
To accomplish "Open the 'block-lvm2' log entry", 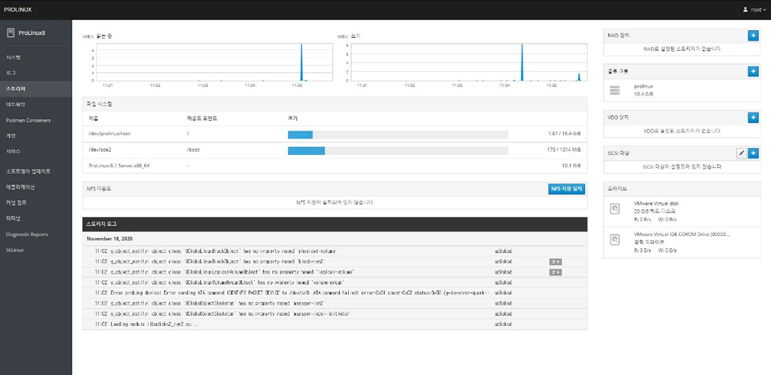I will point(335,261).
